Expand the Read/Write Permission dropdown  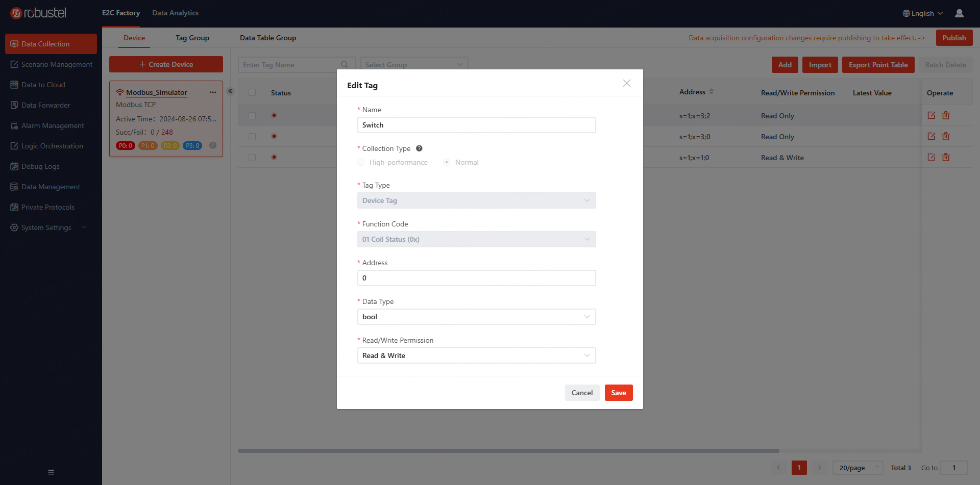(x=476, y=355)
